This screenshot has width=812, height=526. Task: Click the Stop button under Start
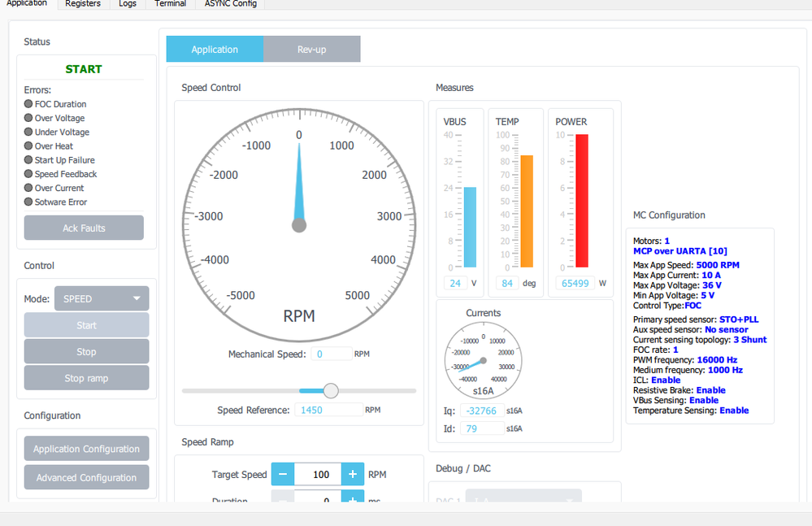[86, 351]
